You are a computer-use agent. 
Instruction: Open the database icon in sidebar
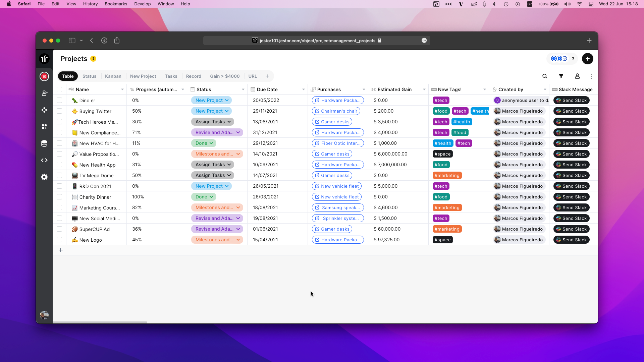pos(44,143)
